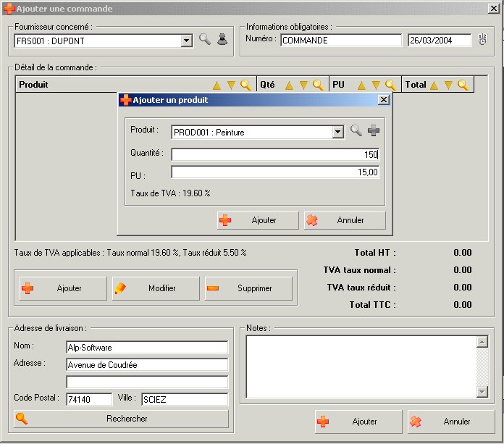Sort Qté column ascending

pyautogui.click(x=289, y=85)
